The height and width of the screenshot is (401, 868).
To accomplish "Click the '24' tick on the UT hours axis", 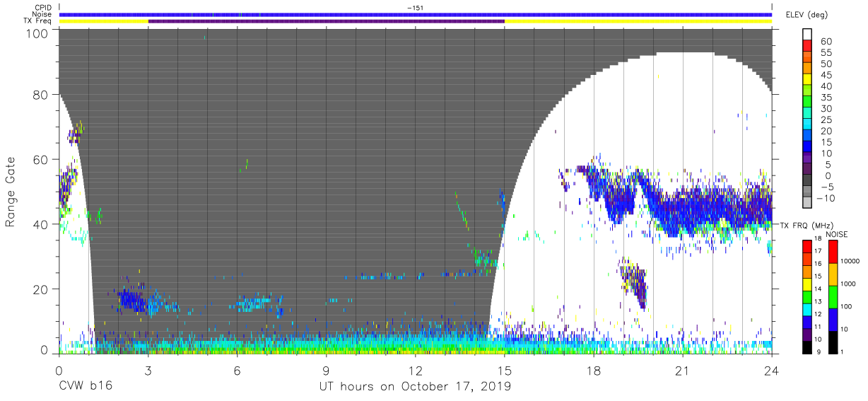I will (772, 370).
